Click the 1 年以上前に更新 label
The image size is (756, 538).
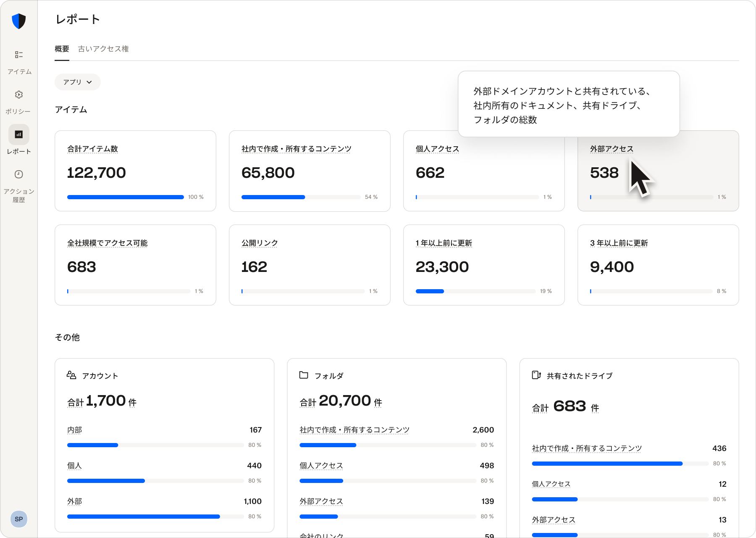click(444, 243)
